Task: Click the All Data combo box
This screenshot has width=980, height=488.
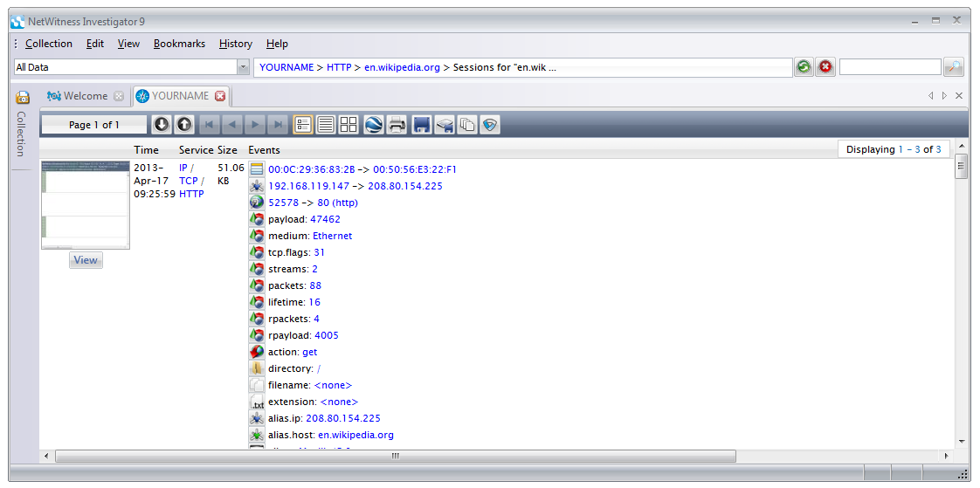Action: click(x=132, y=67)
